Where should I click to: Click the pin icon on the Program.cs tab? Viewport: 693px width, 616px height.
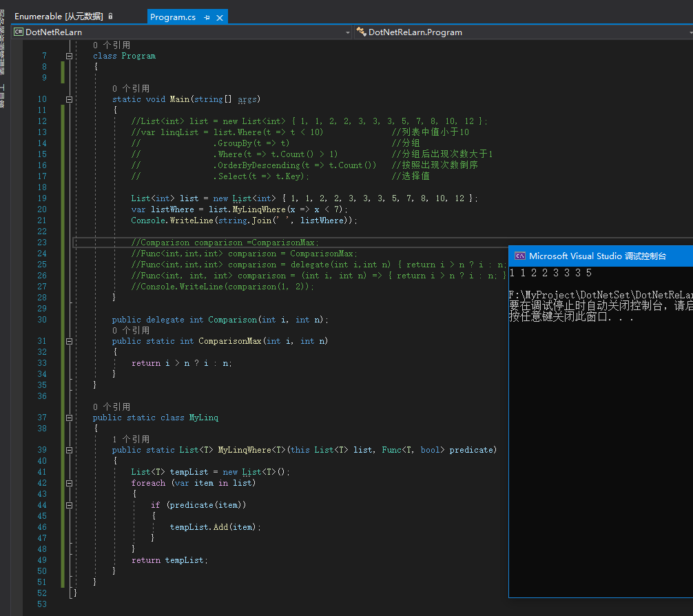pos(207,17)
